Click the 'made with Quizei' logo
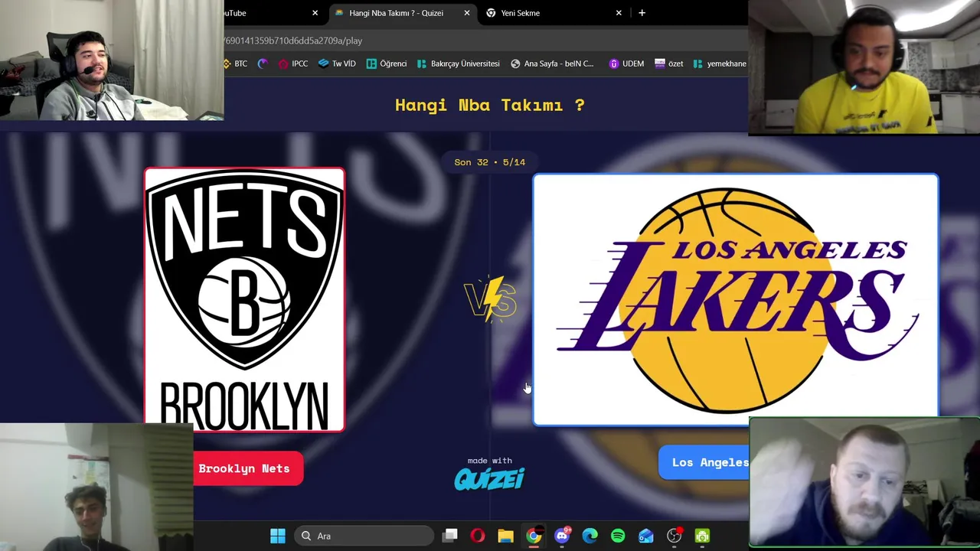 tap(489, 474)
